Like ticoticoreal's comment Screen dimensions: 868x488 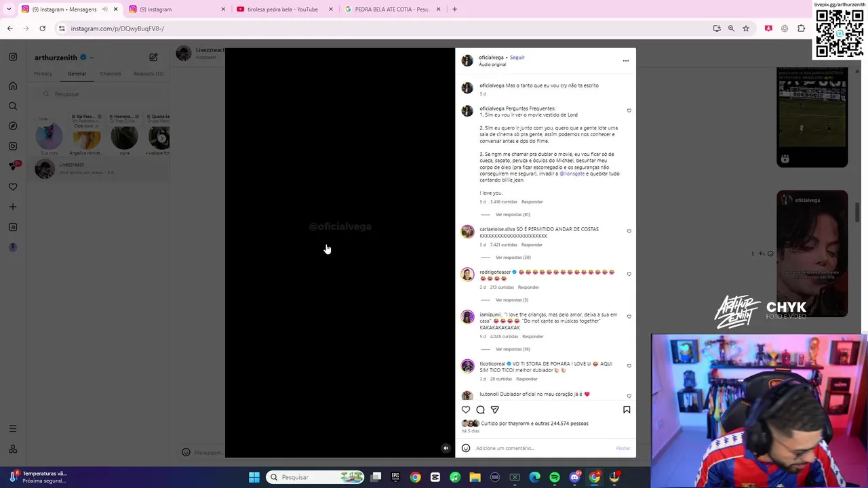629,366
